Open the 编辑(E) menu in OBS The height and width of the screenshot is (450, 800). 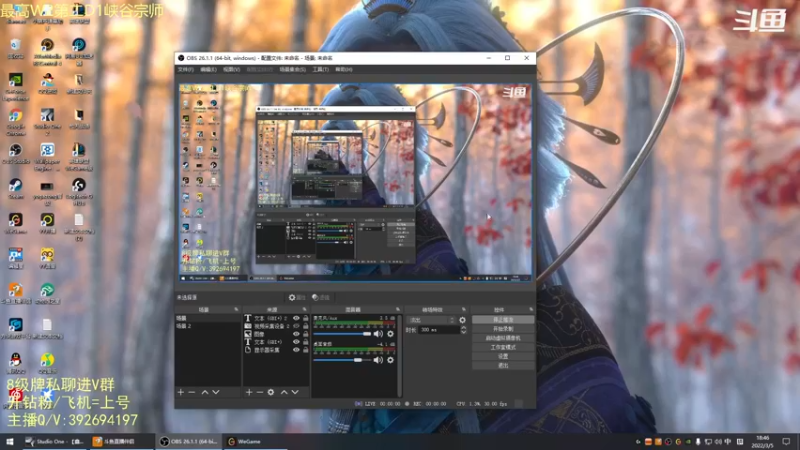pyautogui.click(x=208, y=69)
